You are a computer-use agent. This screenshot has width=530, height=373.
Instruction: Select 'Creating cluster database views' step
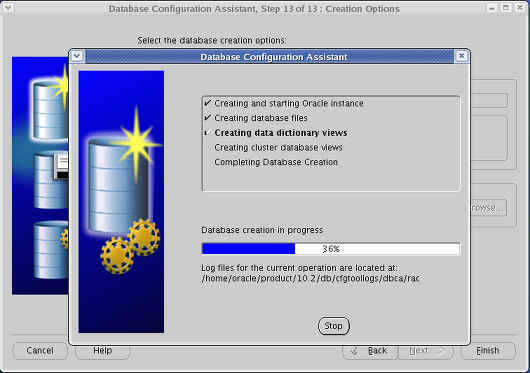(278, 147)
